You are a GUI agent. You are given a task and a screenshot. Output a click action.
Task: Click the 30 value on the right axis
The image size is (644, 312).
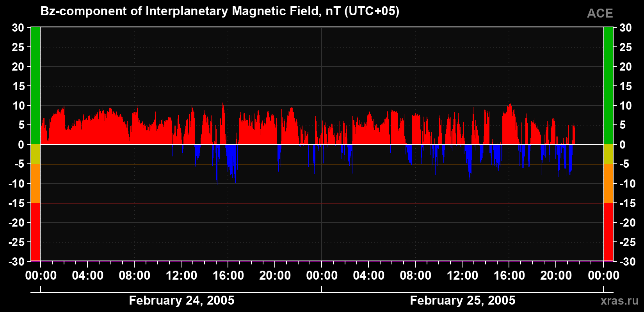point(626,28)
